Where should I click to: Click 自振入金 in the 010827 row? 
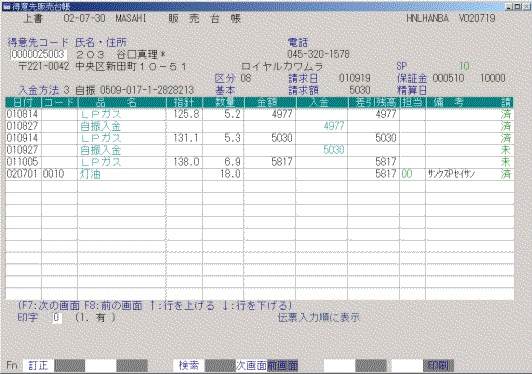(x=101, y=126)
